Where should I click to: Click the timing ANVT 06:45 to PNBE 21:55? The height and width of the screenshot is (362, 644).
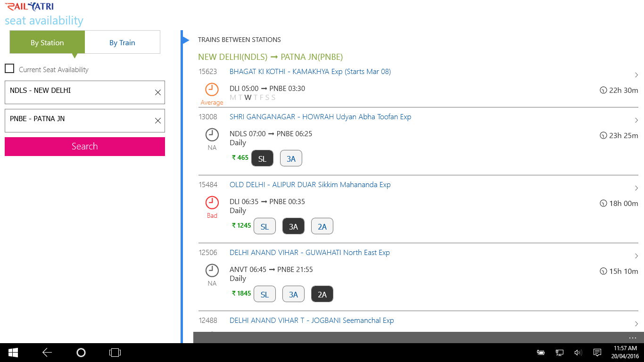pyautogui.click(x=271, y=270)
